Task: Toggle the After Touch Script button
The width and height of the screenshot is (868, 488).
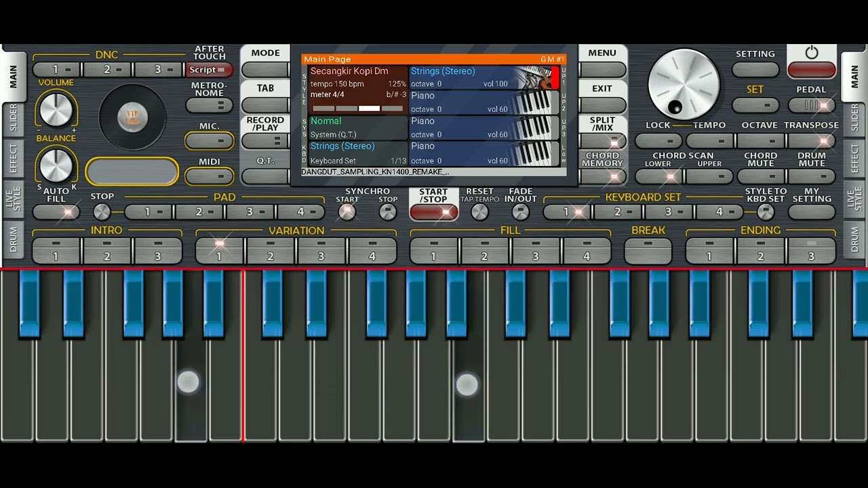Action: [x=209, y=70]
